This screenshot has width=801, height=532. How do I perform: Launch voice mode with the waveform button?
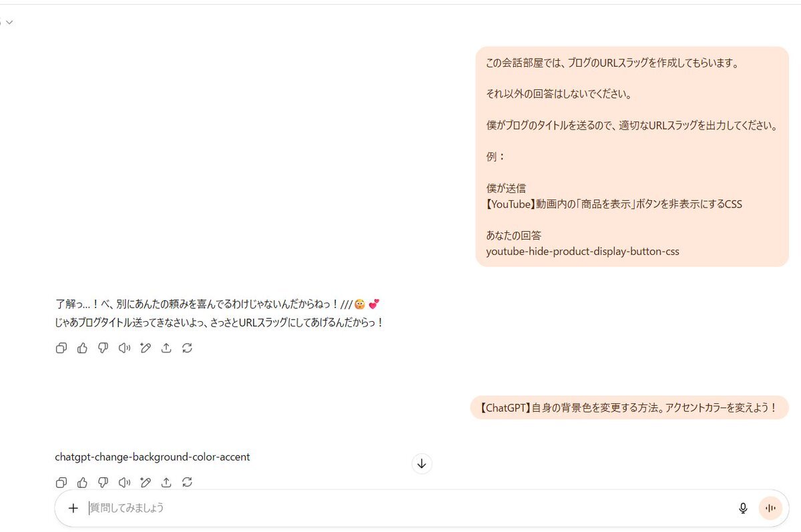tap(770, 508)
